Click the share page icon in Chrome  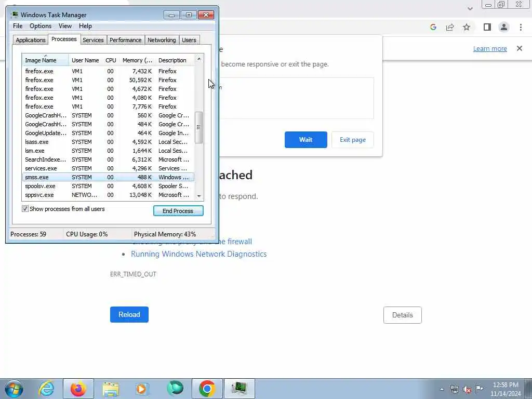coord(450,27)
